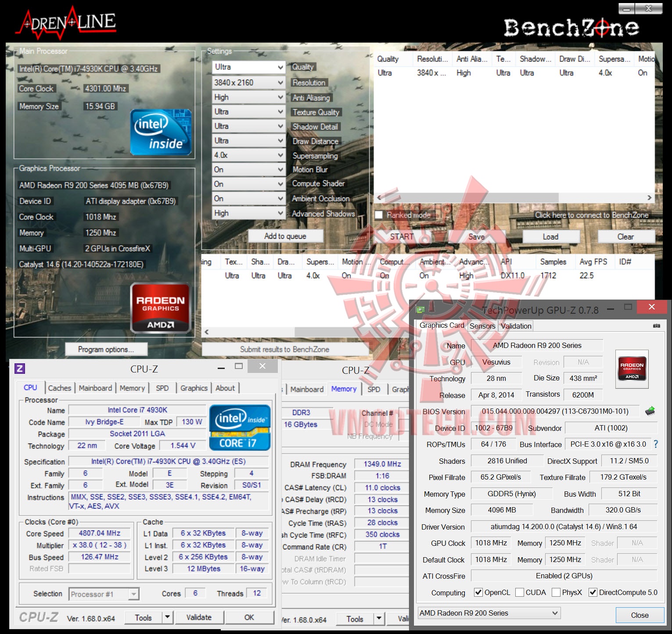Open the Advanced Shadows dropdown

coord(249,213)
